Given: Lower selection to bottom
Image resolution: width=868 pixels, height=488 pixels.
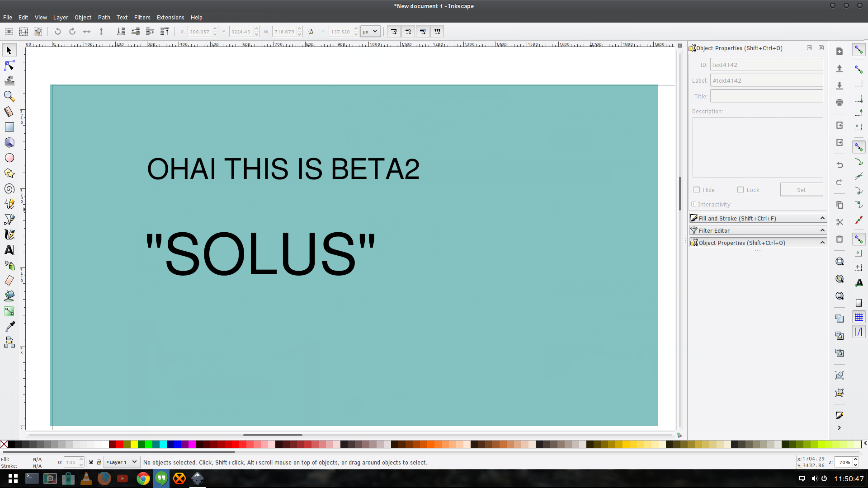Looking at the screenshot, I should pos(121,32).
